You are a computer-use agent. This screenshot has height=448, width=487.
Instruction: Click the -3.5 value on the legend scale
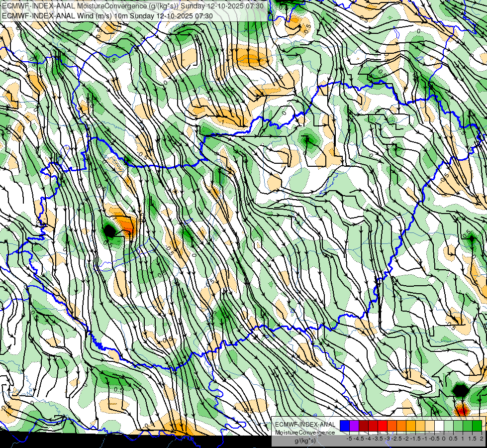(378, 439)
